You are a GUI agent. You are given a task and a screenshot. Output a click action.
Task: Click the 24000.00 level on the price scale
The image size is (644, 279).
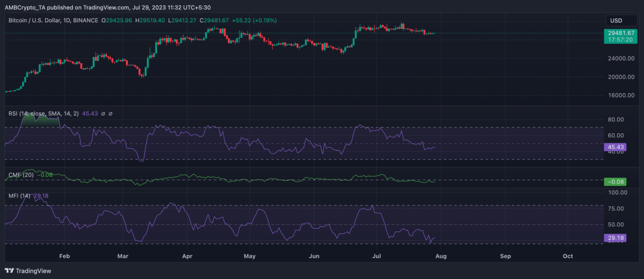click(621, 58)
